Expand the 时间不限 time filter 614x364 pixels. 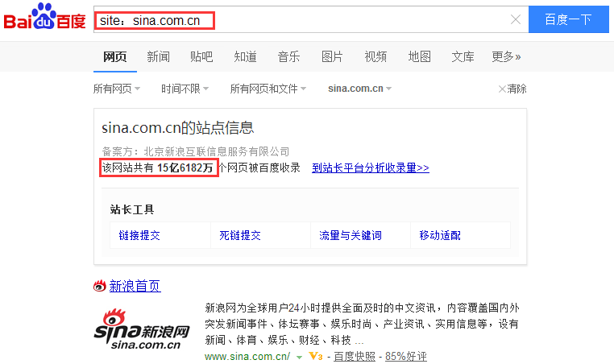click(185, 89)
